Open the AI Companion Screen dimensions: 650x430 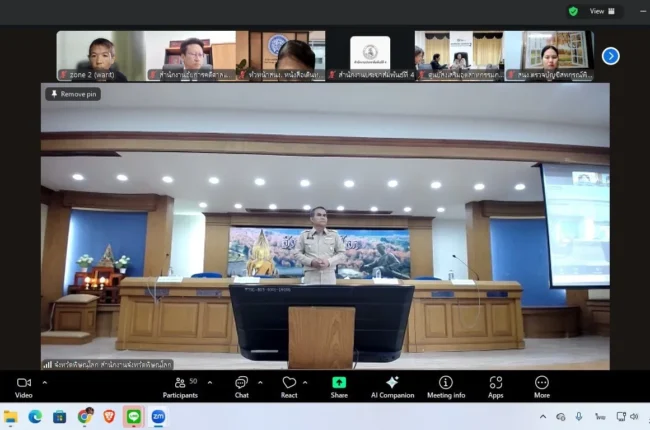coord(392,386)
